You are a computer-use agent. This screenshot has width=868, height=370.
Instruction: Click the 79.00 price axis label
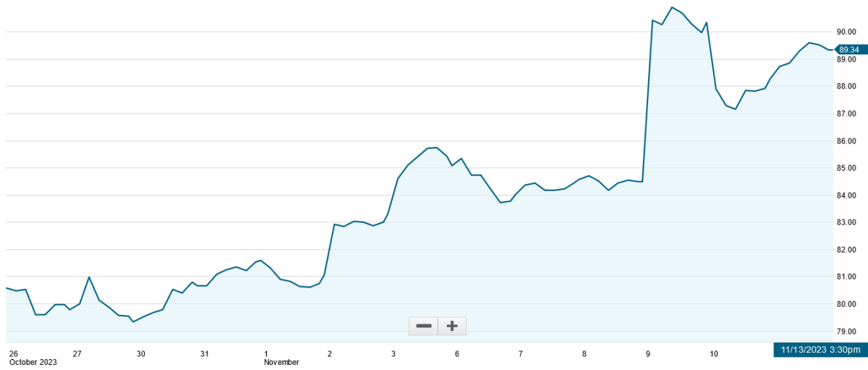pos(846,332)
